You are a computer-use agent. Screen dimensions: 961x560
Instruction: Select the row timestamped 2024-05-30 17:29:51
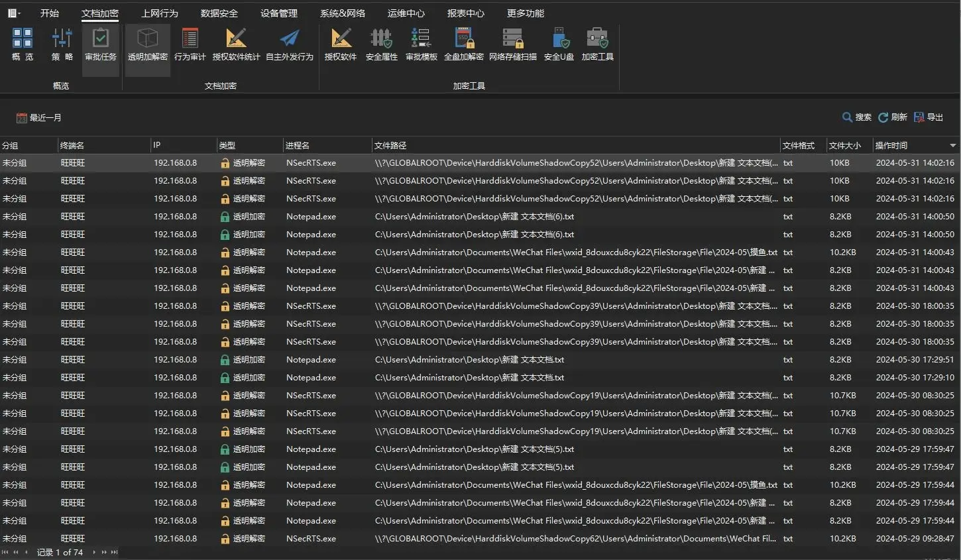click(480, 360)
